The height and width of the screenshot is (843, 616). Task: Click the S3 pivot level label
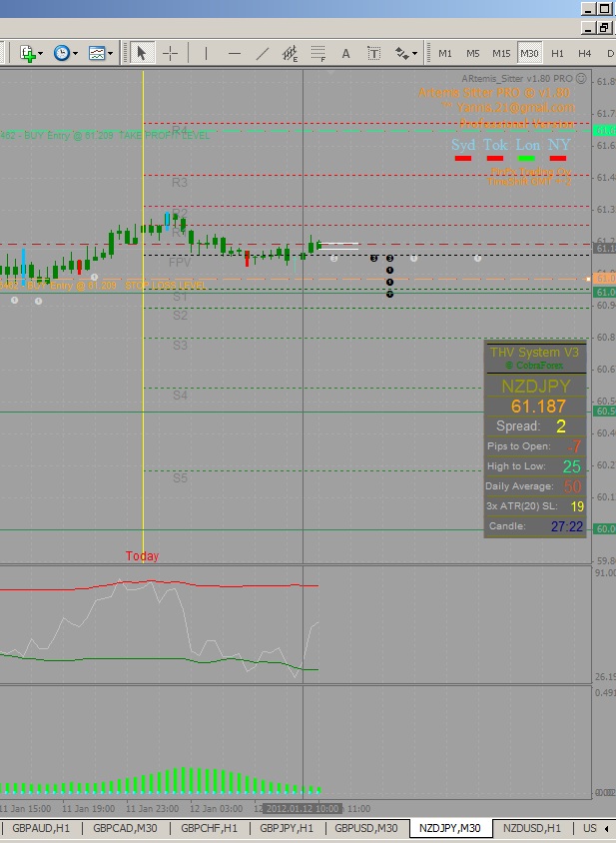[180, 346]
